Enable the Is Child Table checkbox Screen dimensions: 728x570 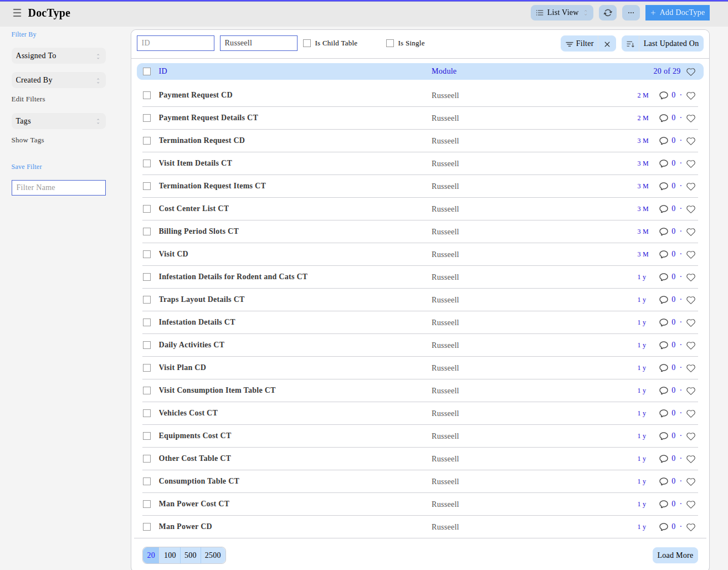tap(307, 43)
